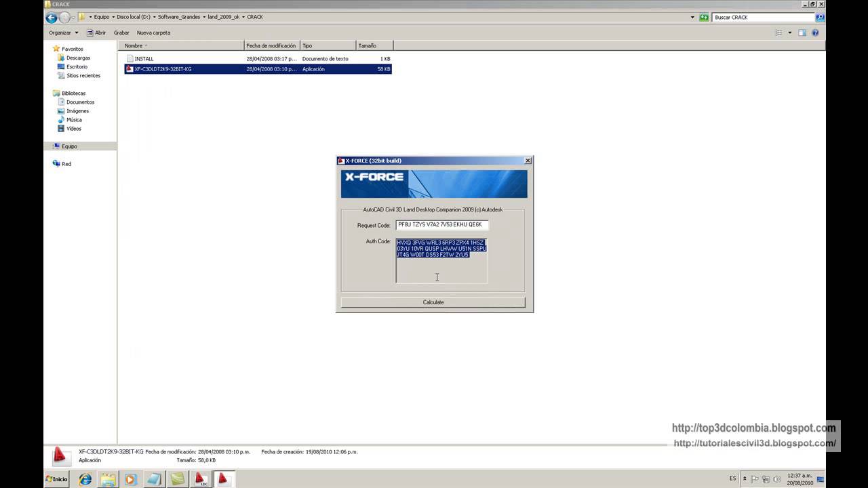Open Internet Explorer from the taskbar
The height and width of the screenshot is (488, 868).
click(x=85, y=479)
